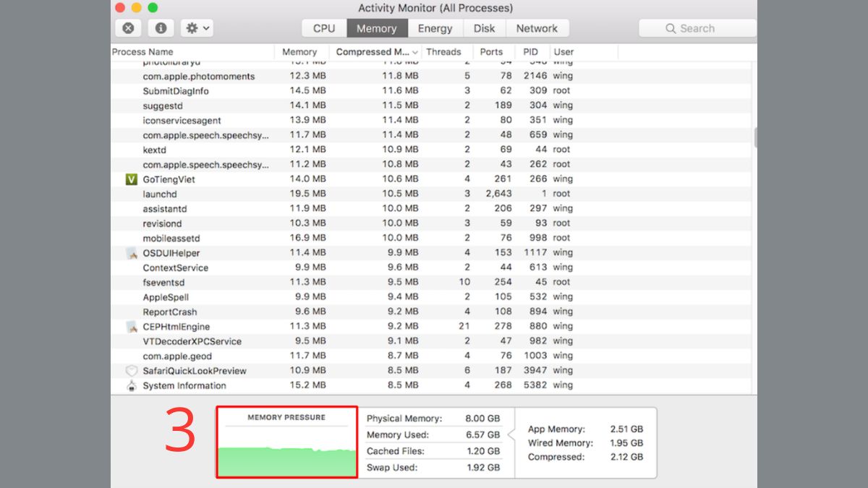Select the GoTiengViet process name
This screenshot has width=868, height=488.
(x=169, y=179)
